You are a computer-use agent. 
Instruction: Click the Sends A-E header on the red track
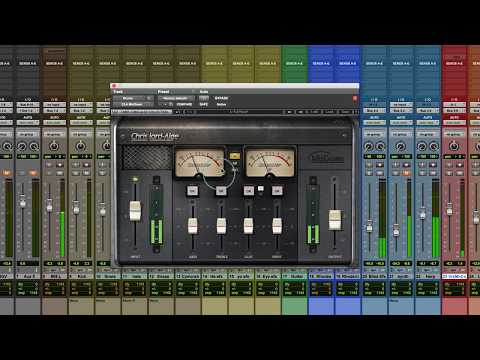[x=454, y=63]
